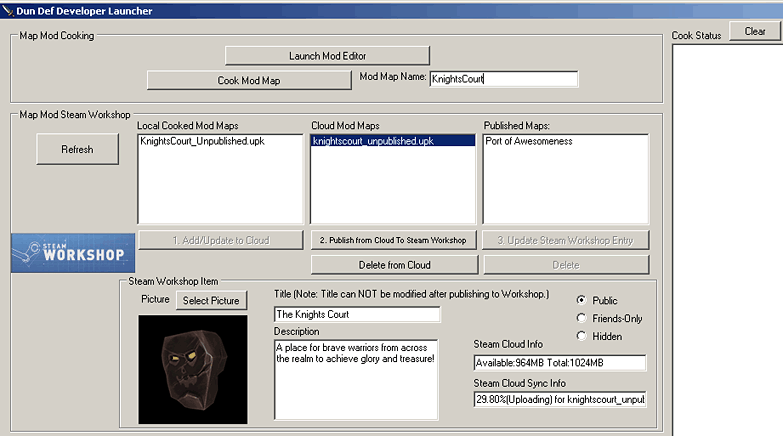Image resolution: width=783 pixels, height=436 pixels.
Task: Click the Select Picture button
Action: tap(211, 301)
